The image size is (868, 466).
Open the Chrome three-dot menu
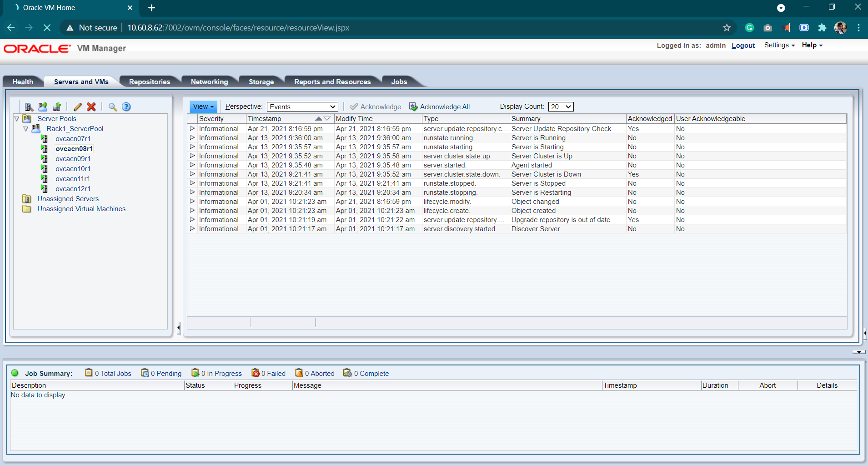click(858, 28)
